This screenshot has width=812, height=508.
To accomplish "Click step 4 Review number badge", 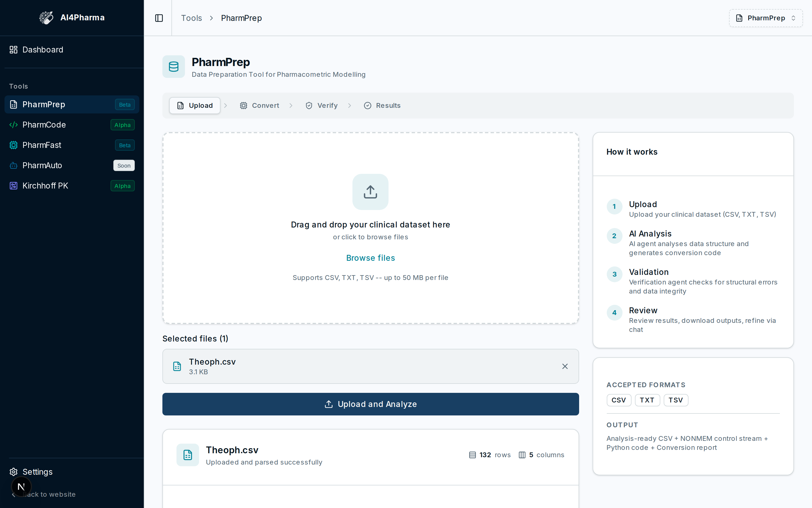I will tap(614, 313).
